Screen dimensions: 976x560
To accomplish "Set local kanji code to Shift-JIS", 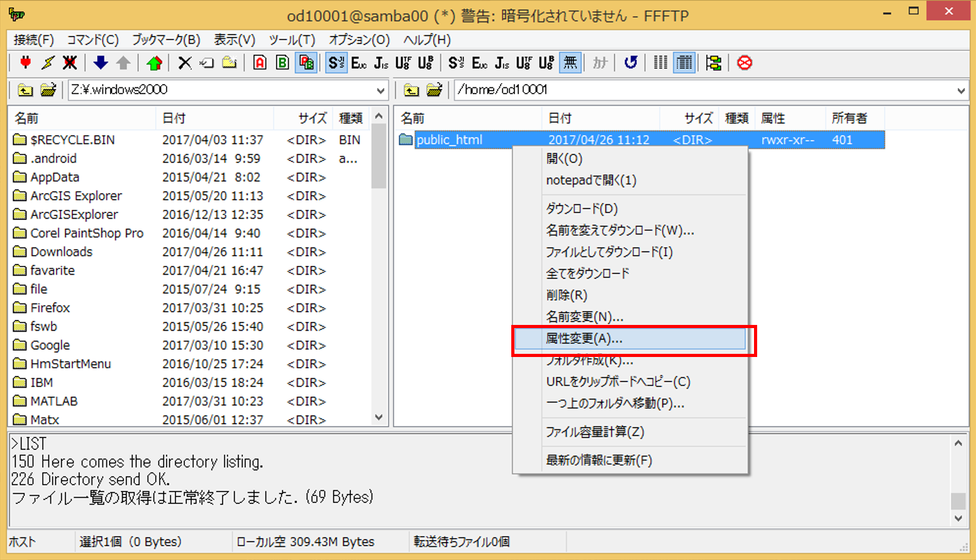I will point(336,63).
